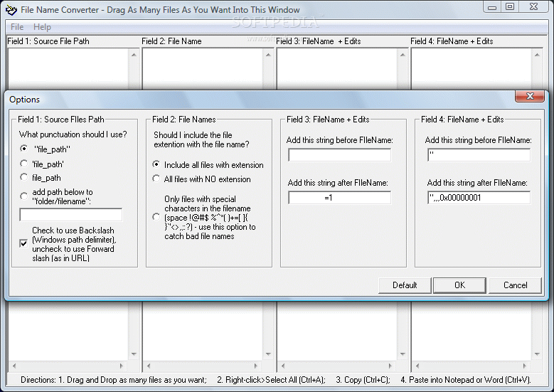Image resolution: width=554 pixels, height=392 pixels.
Task: Open the Help menu
Action: tap(42, 27)
